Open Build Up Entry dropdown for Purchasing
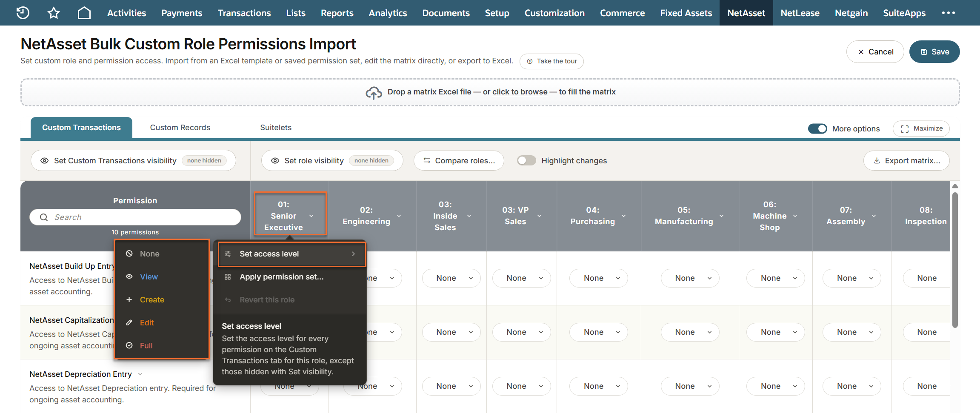This screenshot has width=980, height=413. pyautogui.click(x=599, y=278)
